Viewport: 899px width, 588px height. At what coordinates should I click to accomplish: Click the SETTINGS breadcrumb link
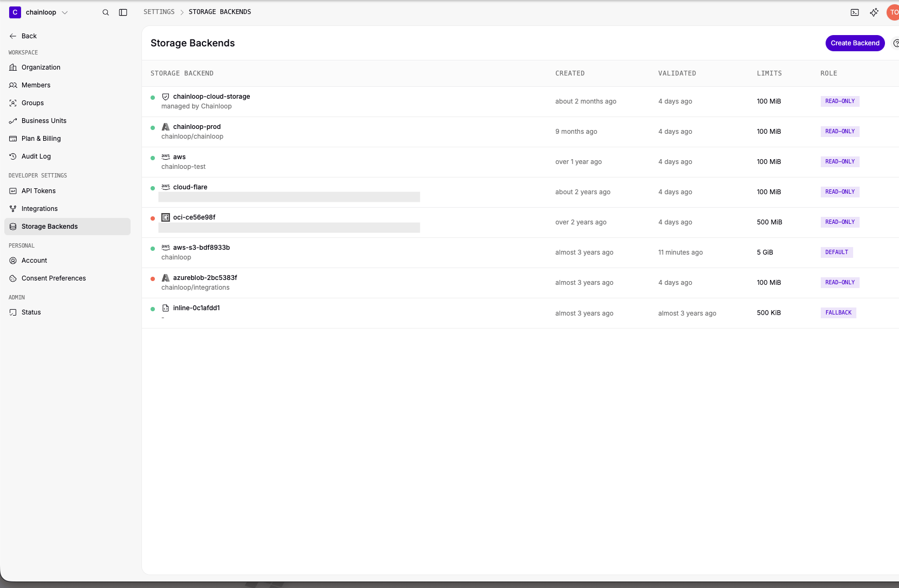[159, 12]
